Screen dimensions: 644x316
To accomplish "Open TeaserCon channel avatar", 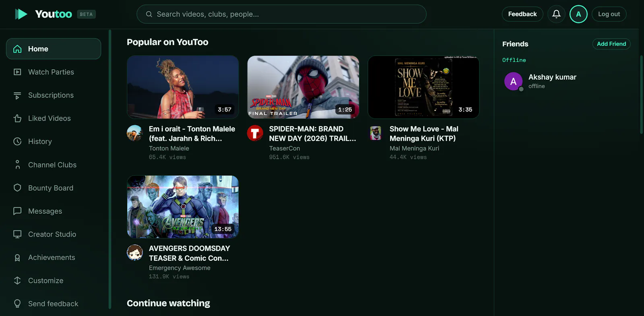I will 255,133.
